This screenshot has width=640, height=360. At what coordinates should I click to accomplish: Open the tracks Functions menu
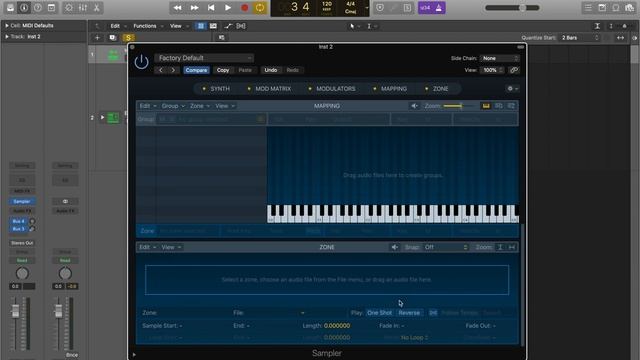pos(148,26)
